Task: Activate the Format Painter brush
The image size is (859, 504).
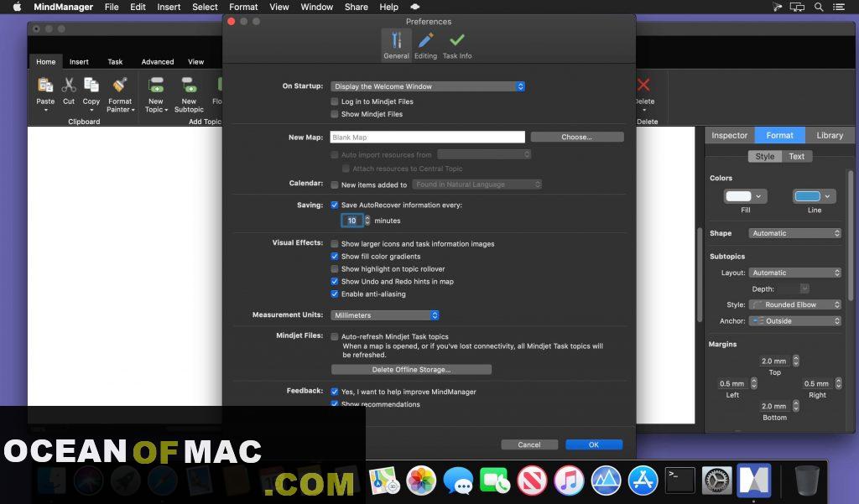Action: click(x=120, y=86)
